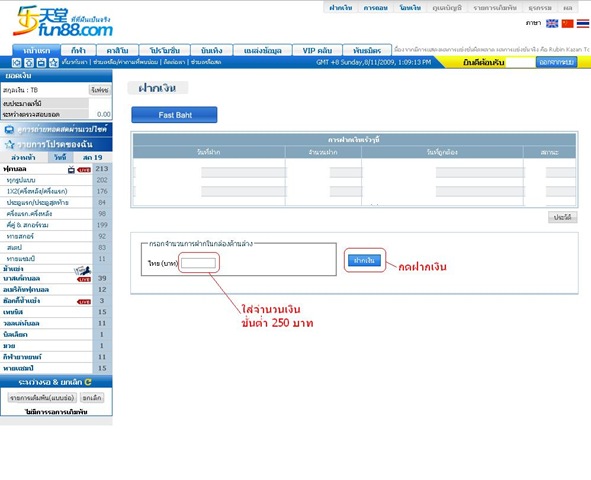
Task: Click the fun88.com logo
Action: (x=63, y=22)
